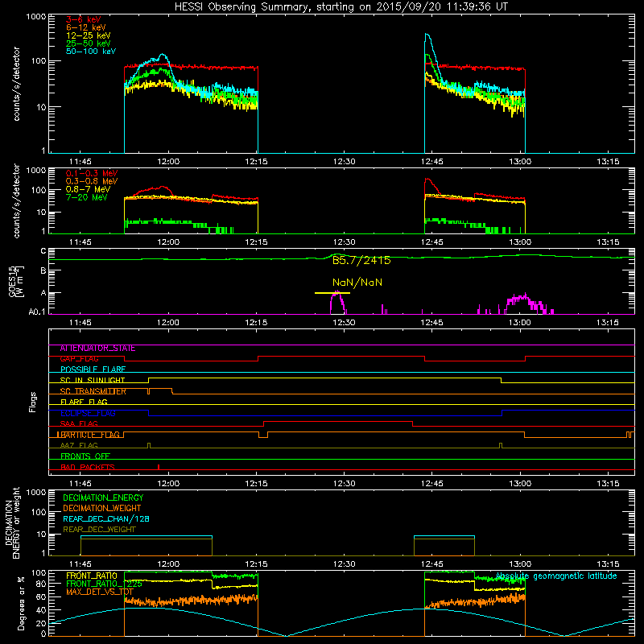
Task: Click the DECIMATION ENERGY or weight y-axis title
Action: [12, 522]
